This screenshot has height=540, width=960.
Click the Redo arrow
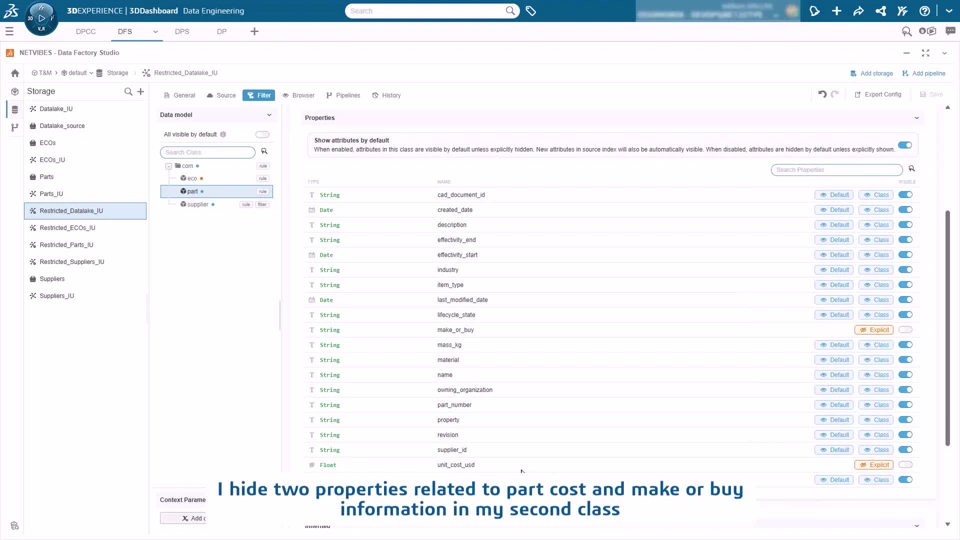point(834,94)
